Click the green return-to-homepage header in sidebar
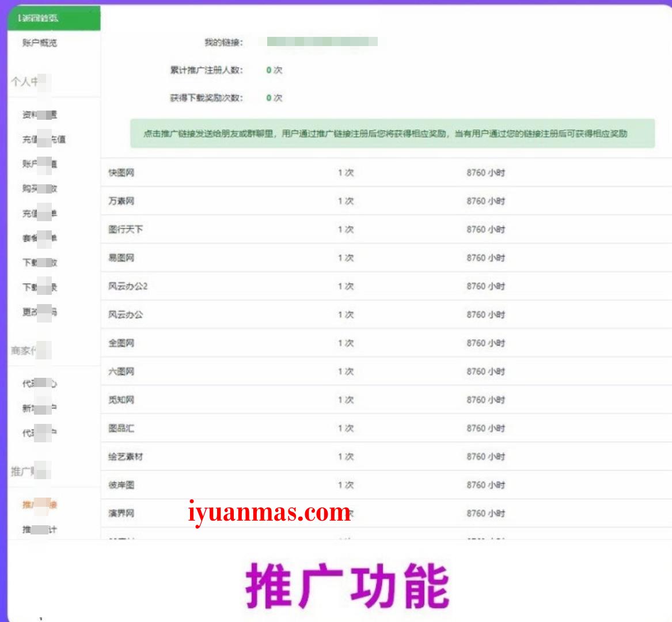The image size is (672, 622). click(54, 18)
